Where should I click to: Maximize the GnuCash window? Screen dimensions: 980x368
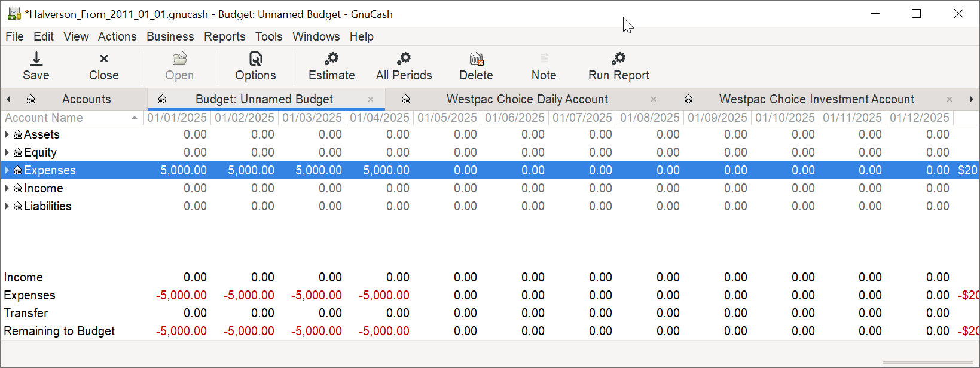pos(916,14)
